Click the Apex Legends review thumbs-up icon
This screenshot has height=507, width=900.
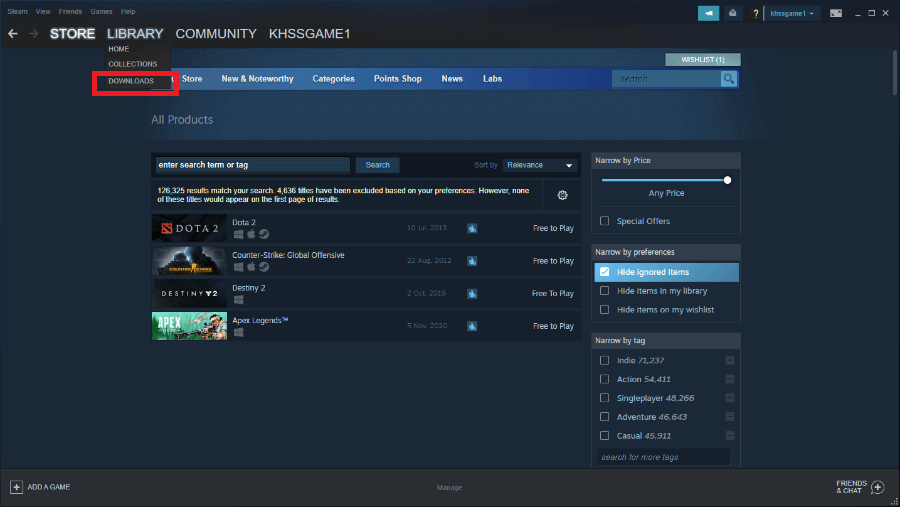click(x=472, y=326)
